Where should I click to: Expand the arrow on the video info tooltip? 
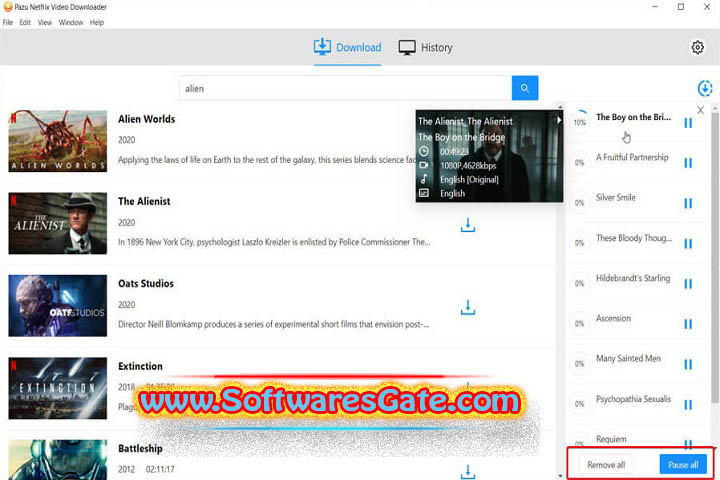point(559,120)
